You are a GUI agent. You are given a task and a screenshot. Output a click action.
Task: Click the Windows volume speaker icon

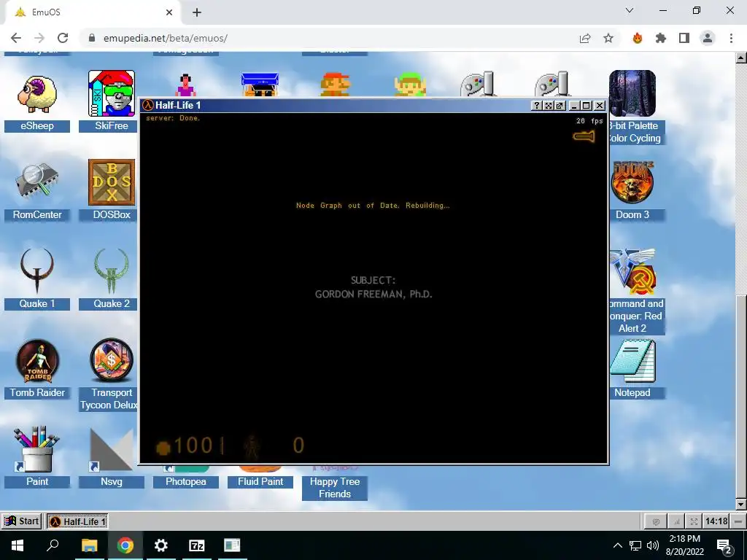(x=653, y=545)
